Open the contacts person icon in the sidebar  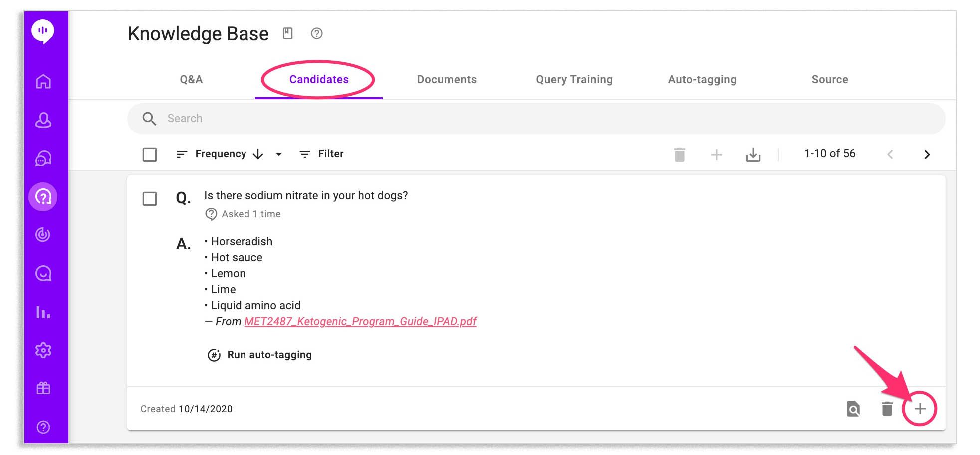[x=43, y=120]
